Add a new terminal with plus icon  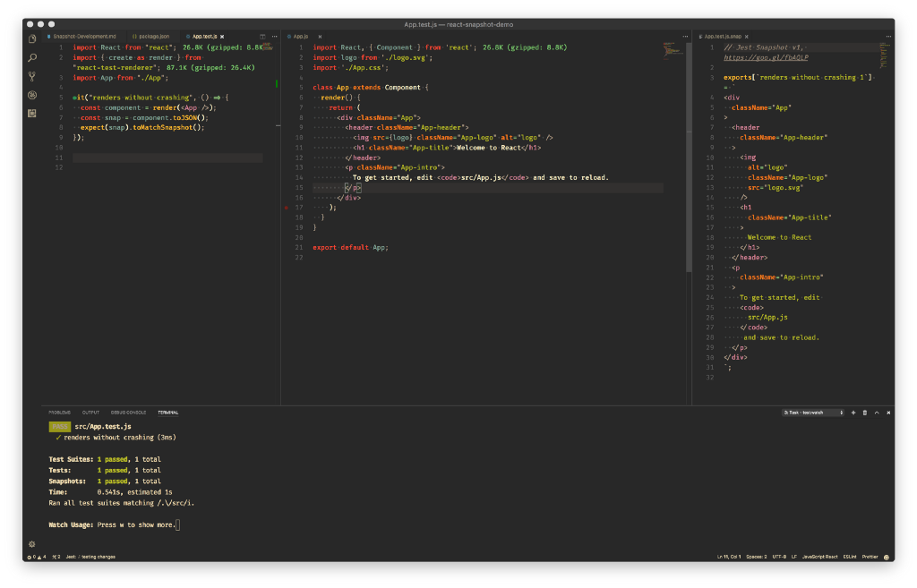[853, 413]
